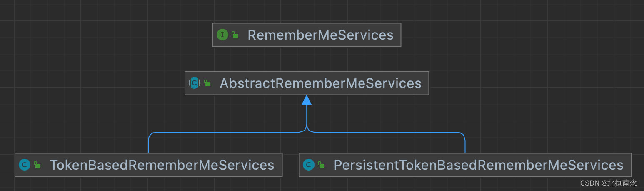This screenshot has width=644, height=191.
Task: Click the class icon on TokenBasedRememberMeServices
Action: pyautogui.click(x=25, y=165)
